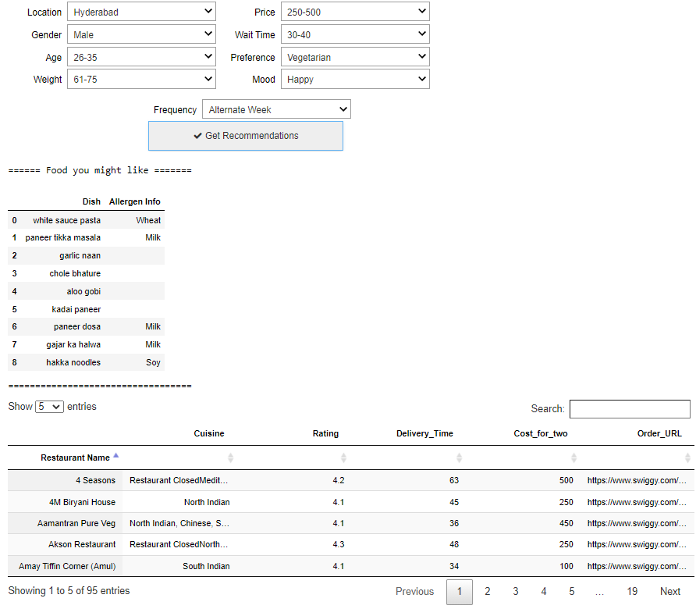Sort the Cost_for_two column
This screenshot has width=696, height=616.
click(x=574, y=458)
